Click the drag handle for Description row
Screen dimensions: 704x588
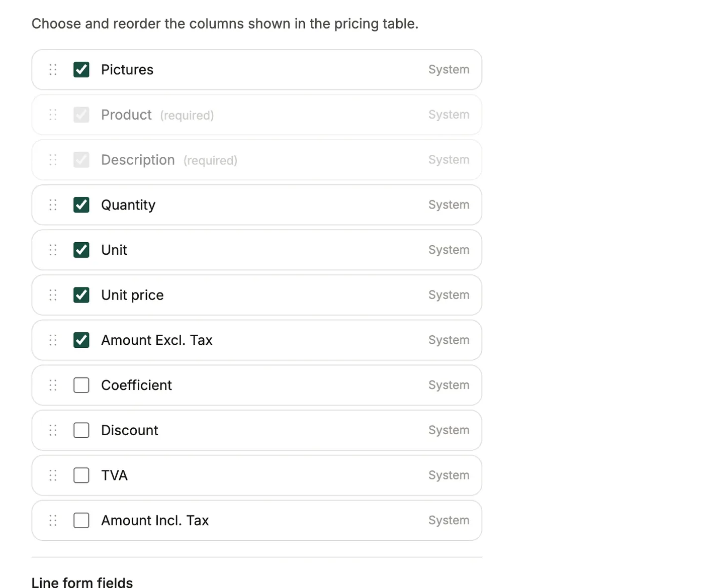click(53, 160)
